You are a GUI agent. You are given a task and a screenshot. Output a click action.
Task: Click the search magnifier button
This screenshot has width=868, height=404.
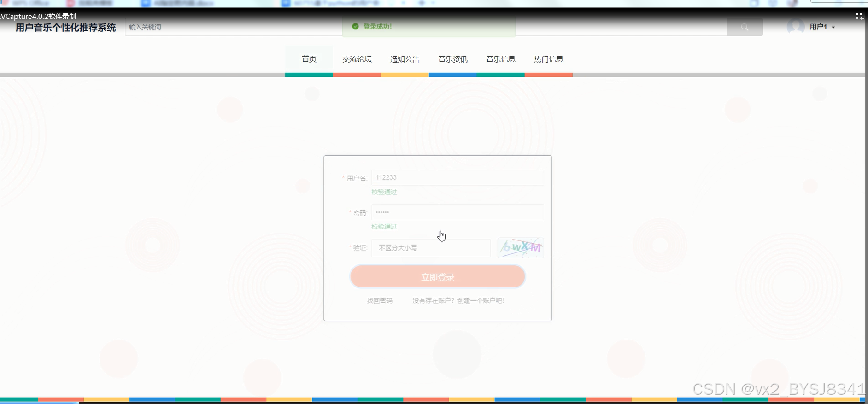point(745,27)
